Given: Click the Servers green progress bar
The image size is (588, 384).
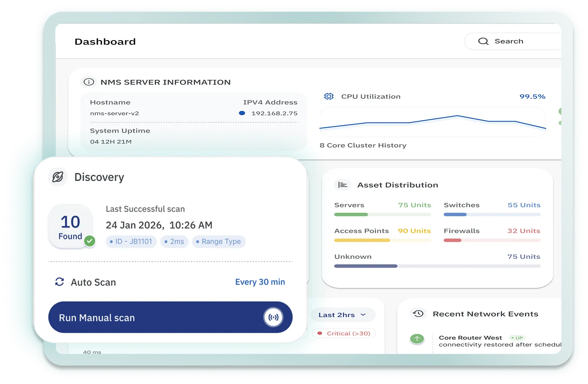Looking at the screenshot, I should [382, 215].
